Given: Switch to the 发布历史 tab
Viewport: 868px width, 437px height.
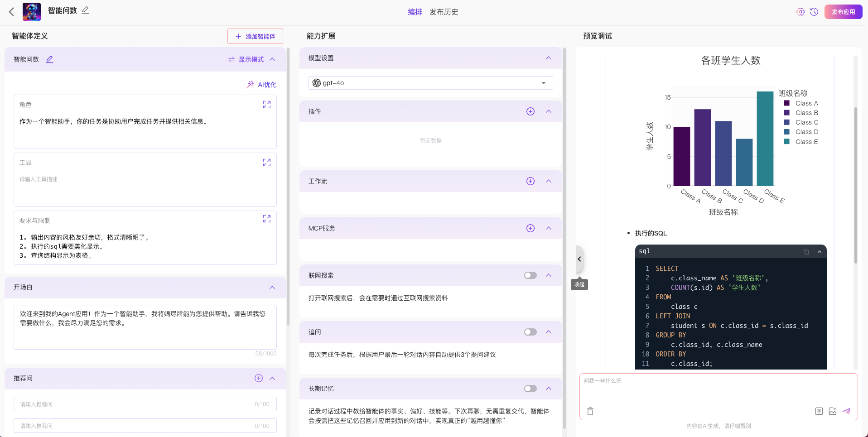Looking at the screenshot, I should (444, 12).
